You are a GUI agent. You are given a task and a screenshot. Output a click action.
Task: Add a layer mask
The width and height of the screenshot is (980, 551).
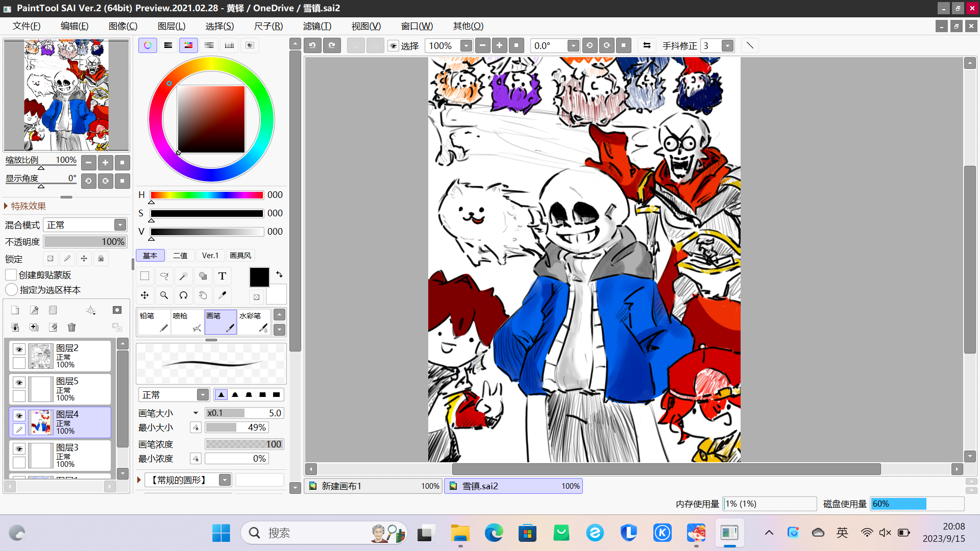tap(117, 310)
